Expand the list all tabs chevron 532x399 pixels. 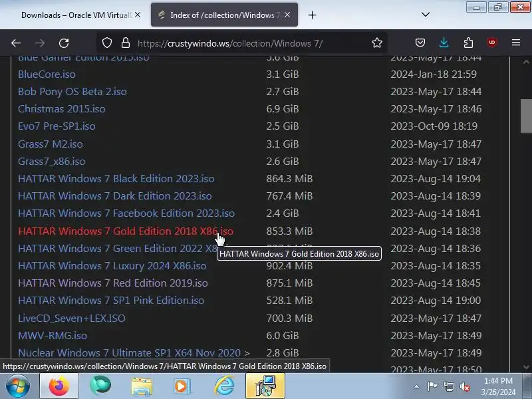point(426,15)
